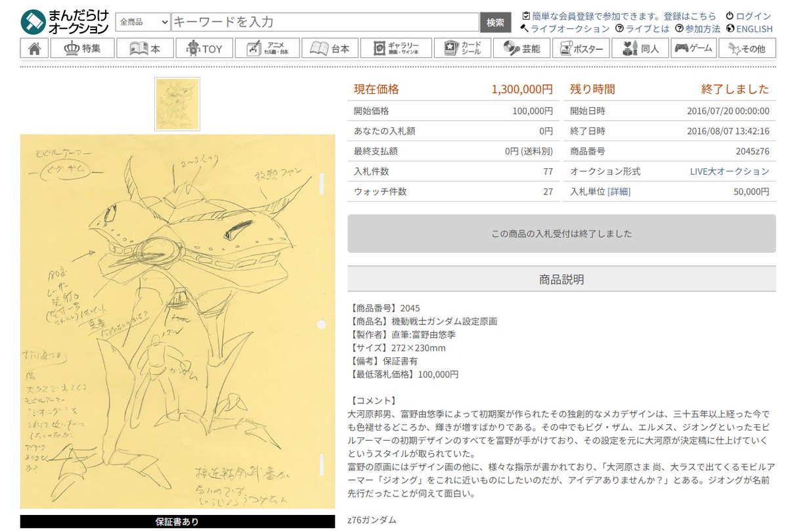Open the ギャラリー category

tap(396, 48)
